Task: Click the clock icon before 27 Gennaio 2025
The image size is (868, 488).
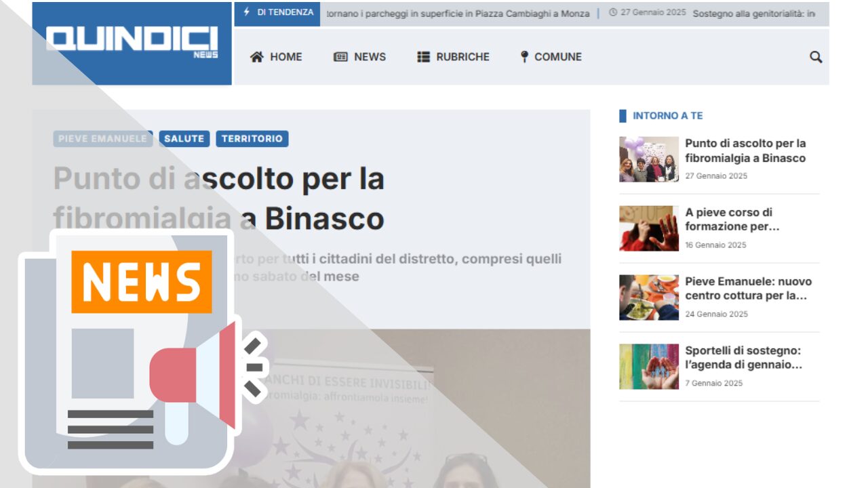Action: [x=613, y=13]
